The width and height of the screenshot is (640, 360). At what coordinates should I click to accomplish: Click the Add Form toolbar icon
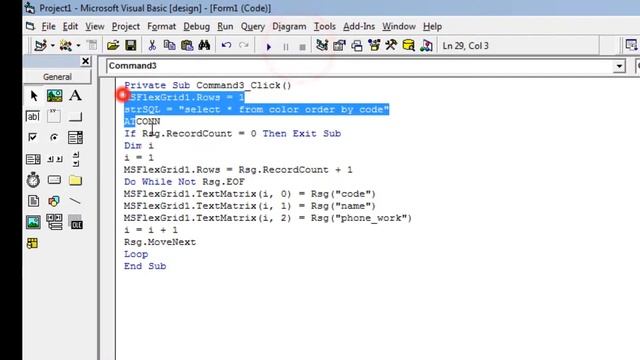65,46
